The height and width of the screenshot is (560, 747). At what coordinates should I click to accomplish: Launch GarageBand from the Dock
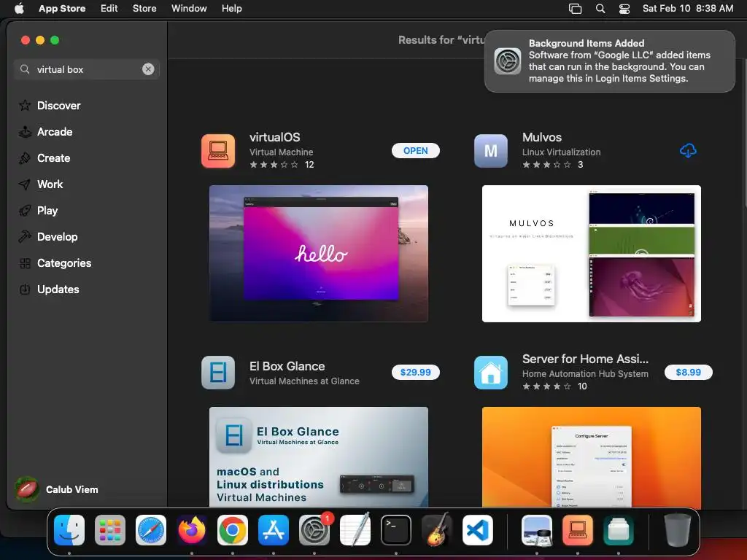click(x=437, y=530)
